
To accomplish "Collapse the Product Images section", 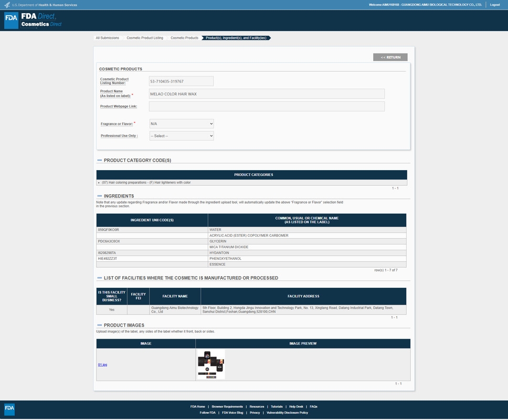I will pyautogui.click(x=99, y=325).
